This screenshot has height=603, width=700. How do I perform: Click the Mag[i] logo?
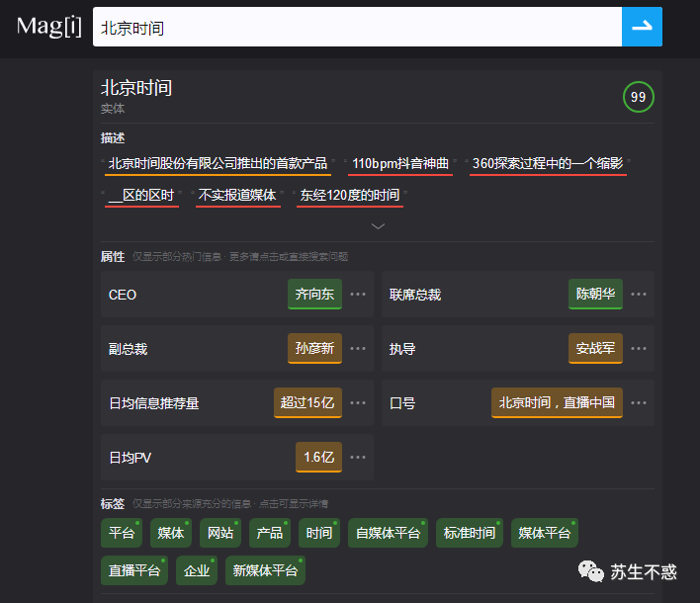[49, 27]
